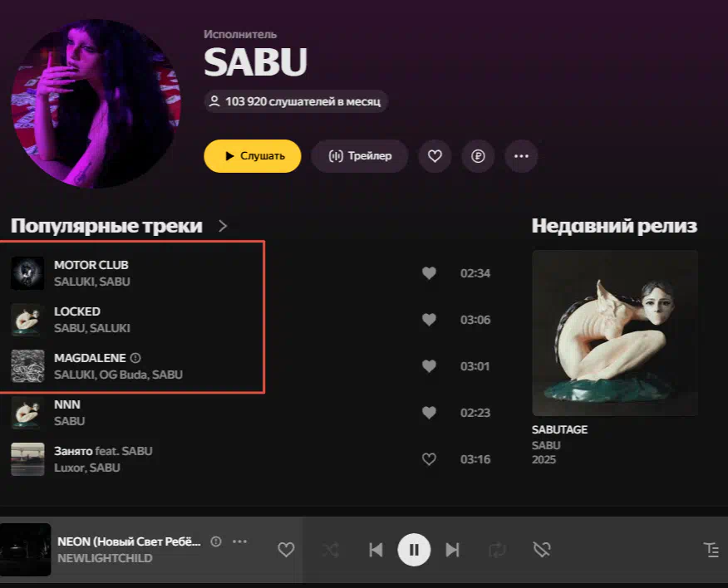Open the SABUTAGE album cover

pyautogui.click(x=615, y=333)
